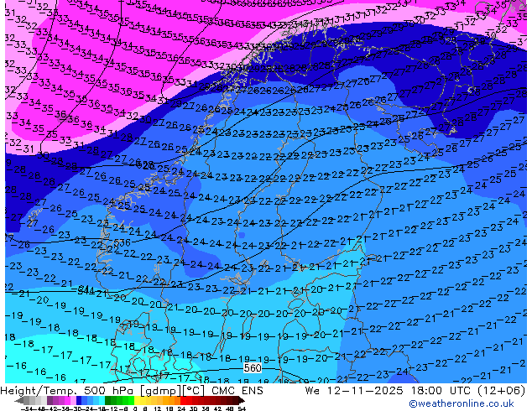532x411 pixels.
Task: Click the 'CMC ENS' model label
Action: 237,391
